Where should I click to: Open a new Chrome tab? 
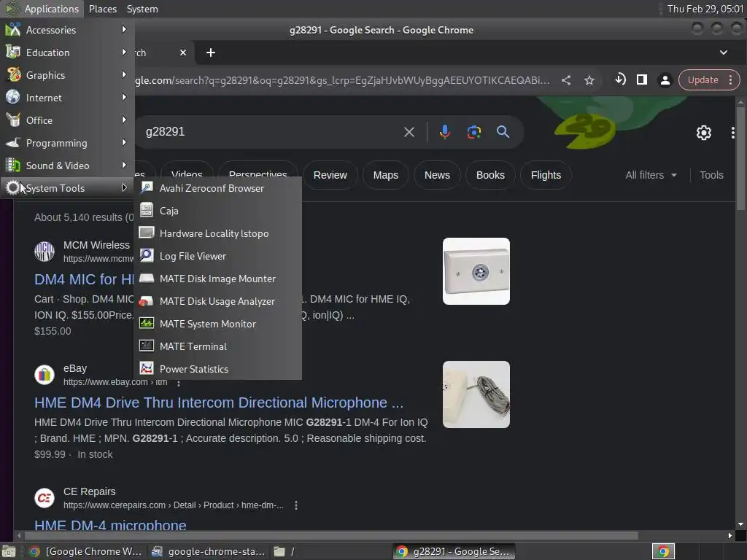click(x=211, y=52)
